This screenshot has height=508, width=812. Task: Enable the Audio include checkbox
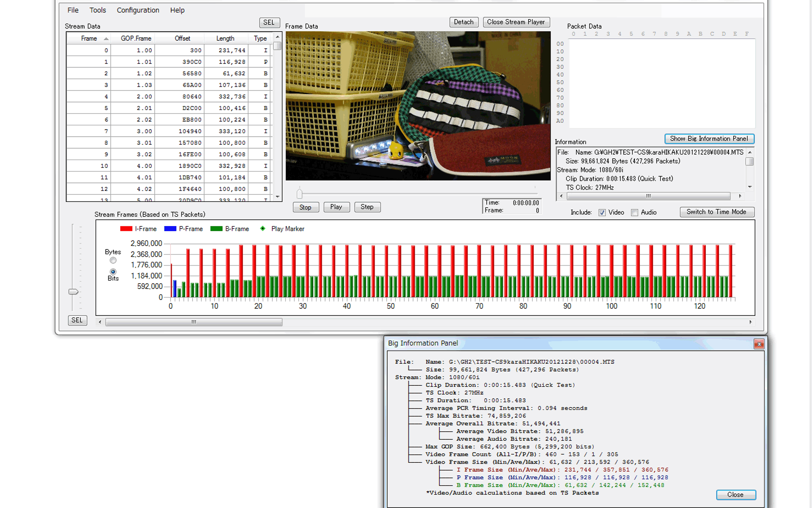coord(634,213)
